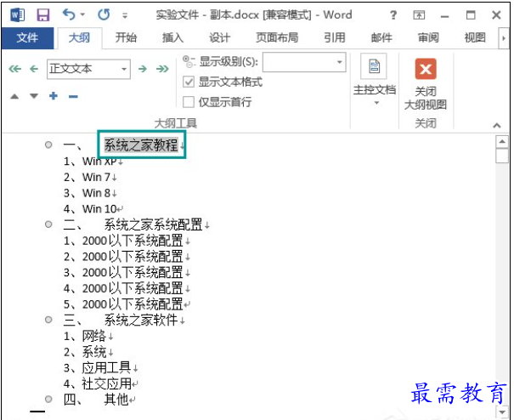The image size is (514, 420).
Task: Click the scroll up arrow
Action: click(x=502, y=142)
